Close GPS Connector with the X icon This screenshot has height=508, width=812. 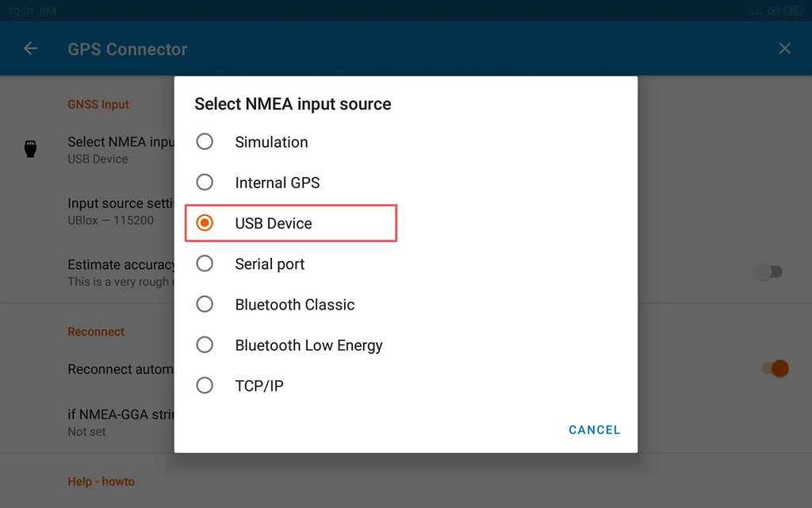(784, 48)
